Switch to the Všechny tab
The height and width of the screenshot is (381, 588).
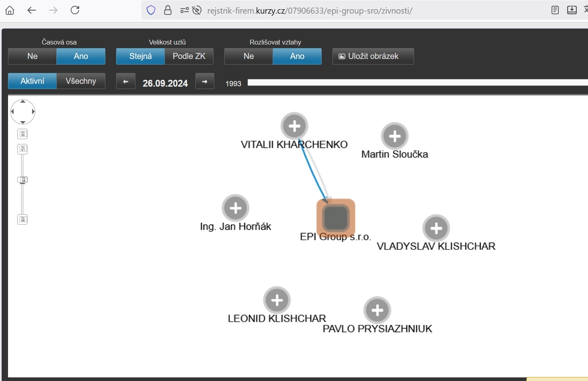(81, 81)
